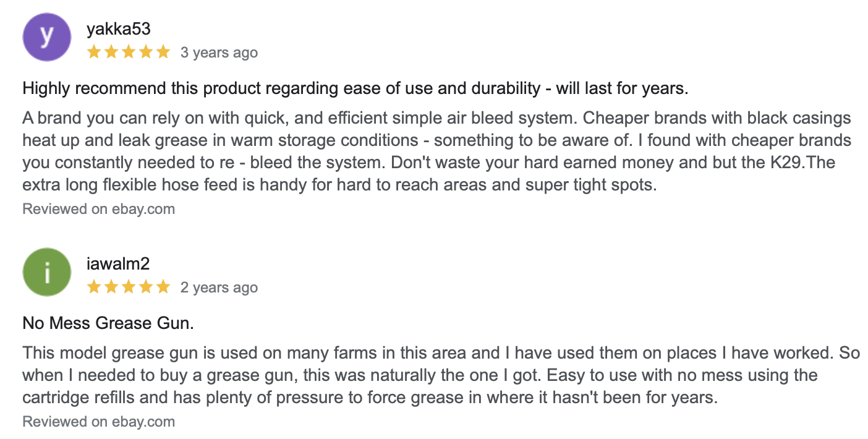This screenshot has width=868, height=439.
Task: Click iawalm2's five-star rating
Action: pyautogui.click(x=129, y=287)
